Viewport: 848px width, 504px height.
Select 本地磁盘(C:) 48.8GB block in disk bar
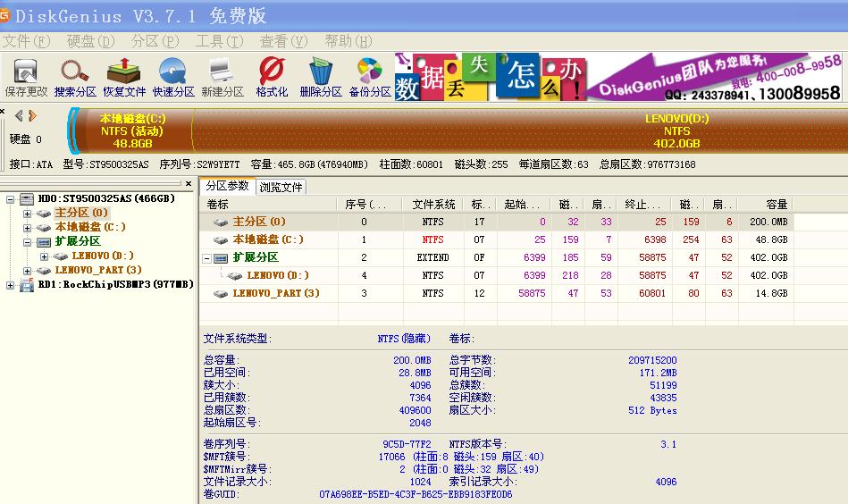pos(133,130)
